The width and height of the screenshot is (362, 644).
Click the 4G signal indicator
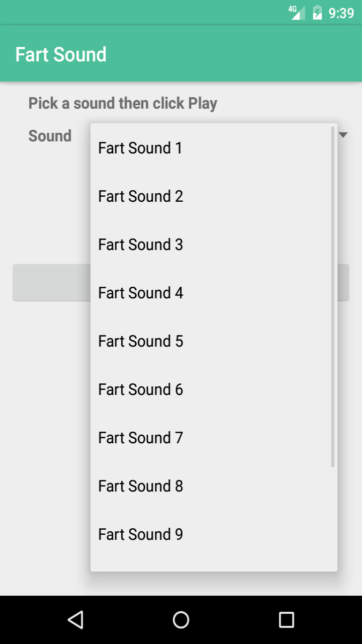click(297, 13)
